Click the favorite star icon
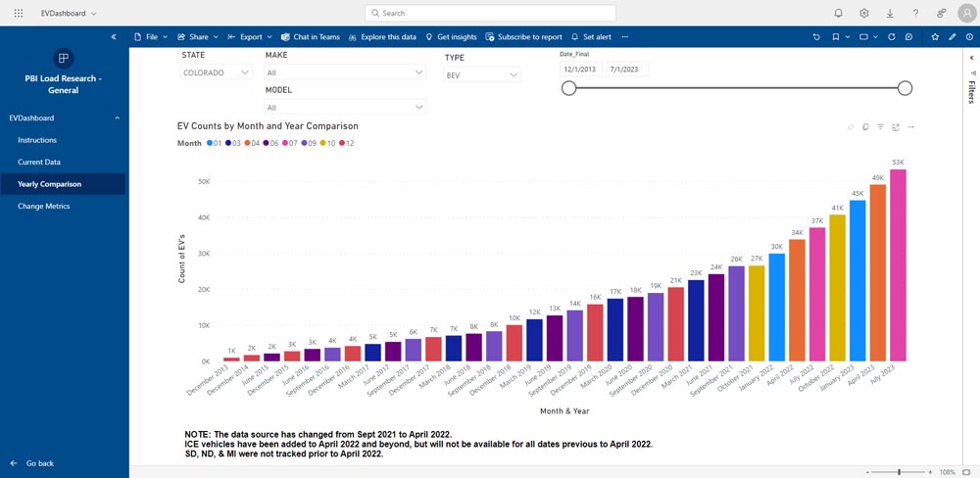 (935, 36)
